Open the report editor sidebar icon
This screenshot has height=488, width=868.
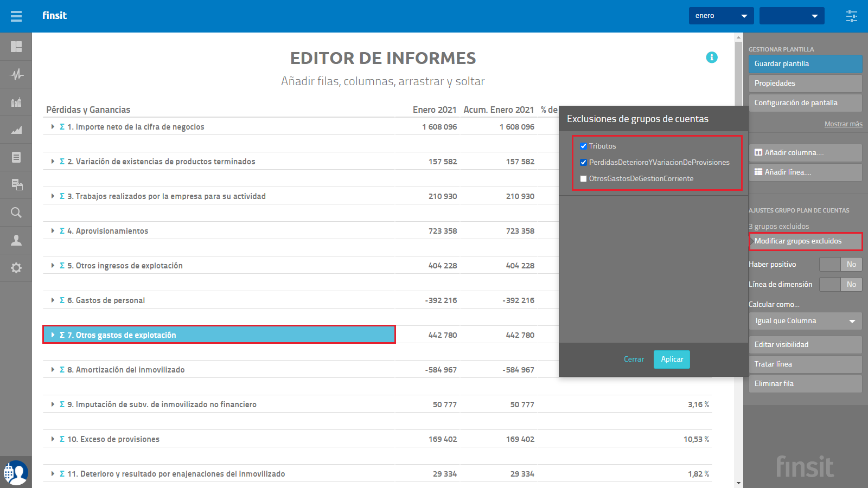[x=16, y=185]
